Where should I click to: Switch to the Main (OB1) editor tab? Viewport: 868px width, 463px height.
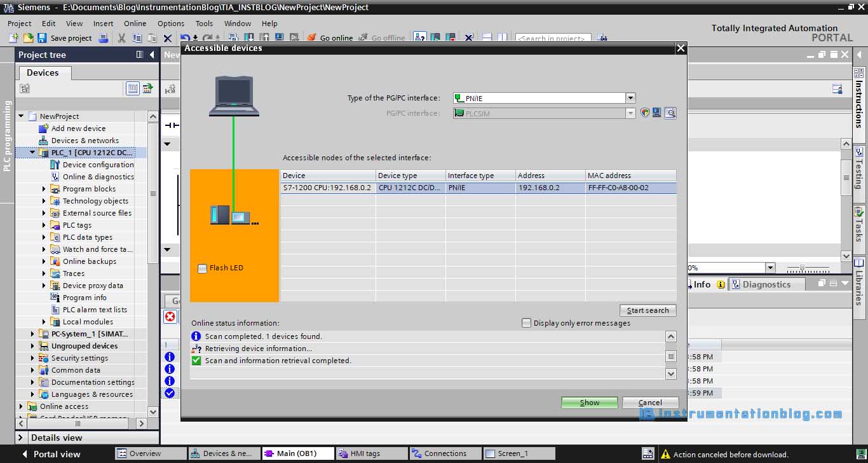pos(298,453)
